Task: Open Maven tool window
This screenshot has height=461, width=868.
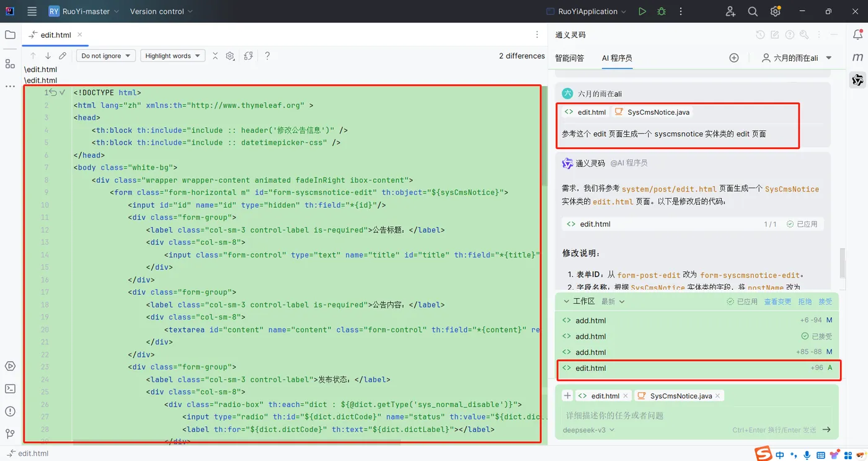Action: tap(858, 57)
